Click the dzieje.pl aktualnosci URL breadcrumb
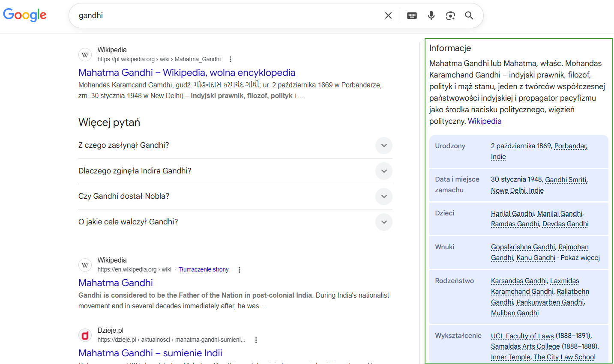 (171, 340)
